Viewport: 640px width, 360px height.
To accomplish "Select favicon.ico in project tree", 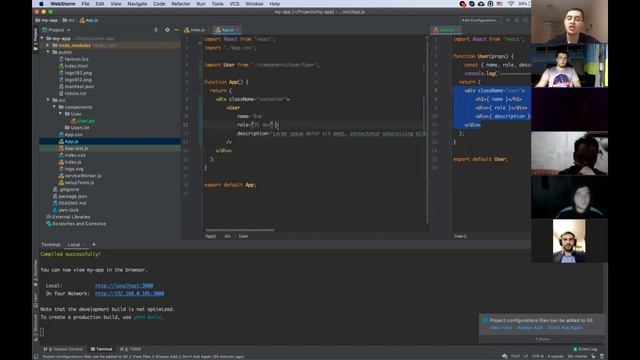I will tap(73, 59).
